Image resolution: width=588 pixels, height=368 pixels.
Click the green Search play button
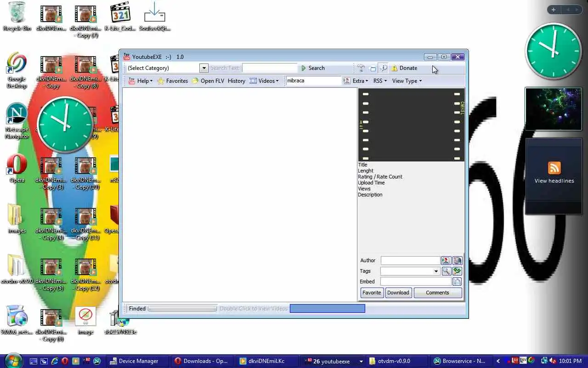point(312,68)
